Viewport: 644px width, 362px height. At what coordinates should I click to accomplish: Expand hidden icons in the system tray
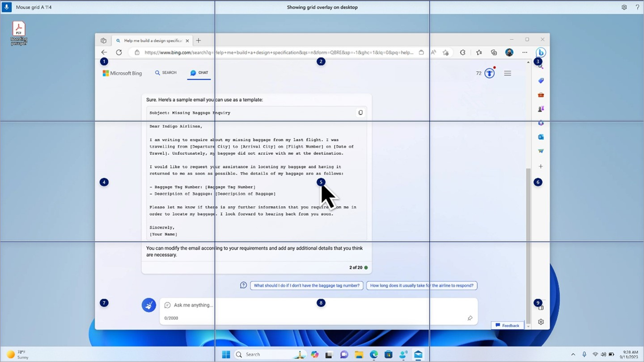click(573, 355)
